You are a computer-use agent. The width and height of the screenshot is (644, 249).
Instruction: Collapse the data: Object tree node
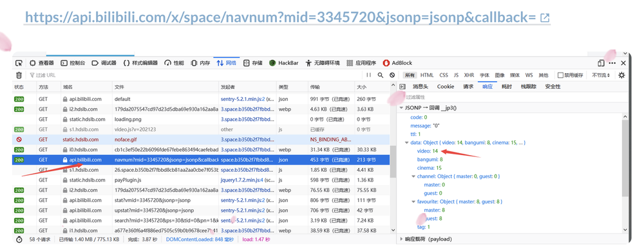click(x=406, y=143)
